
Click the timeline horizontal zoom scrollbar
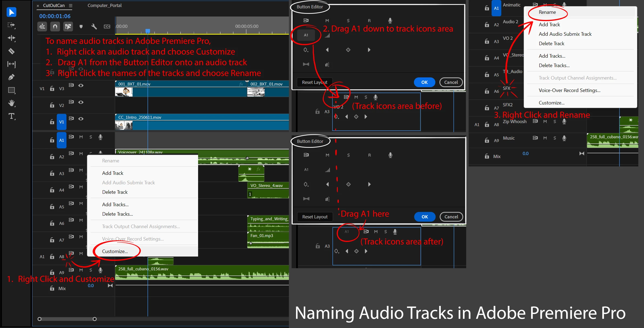pyautogui.click(x=67, y=319)
